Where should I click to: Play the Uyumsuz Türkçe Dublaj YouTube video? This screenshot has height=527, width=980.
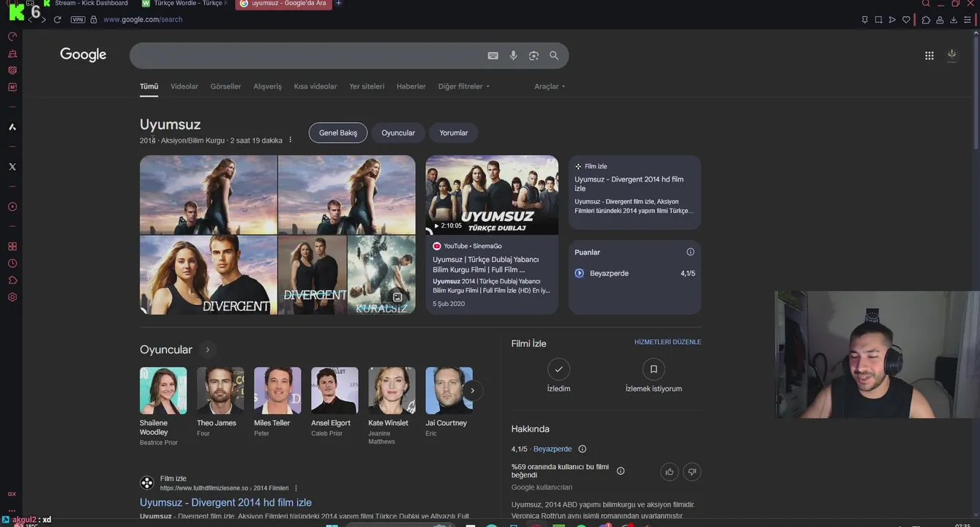(x=492, y=195)
